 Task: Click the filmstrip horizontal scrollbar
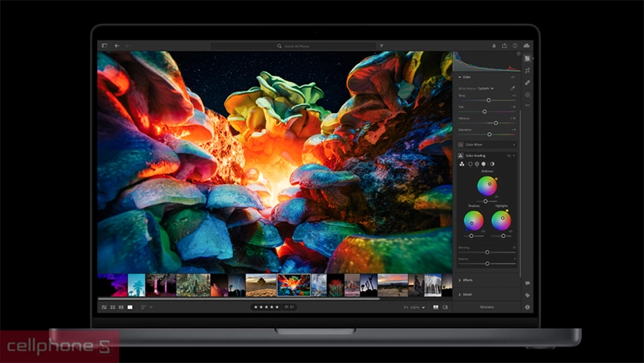click(x=239, y=299)
